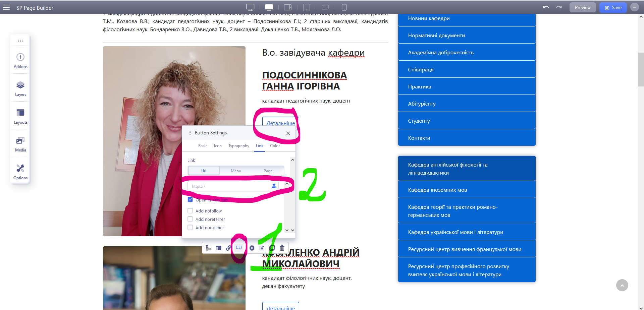Enable the Add noreferrer checkbox
The height and width of the screenshot is (310, 644).
190,219
